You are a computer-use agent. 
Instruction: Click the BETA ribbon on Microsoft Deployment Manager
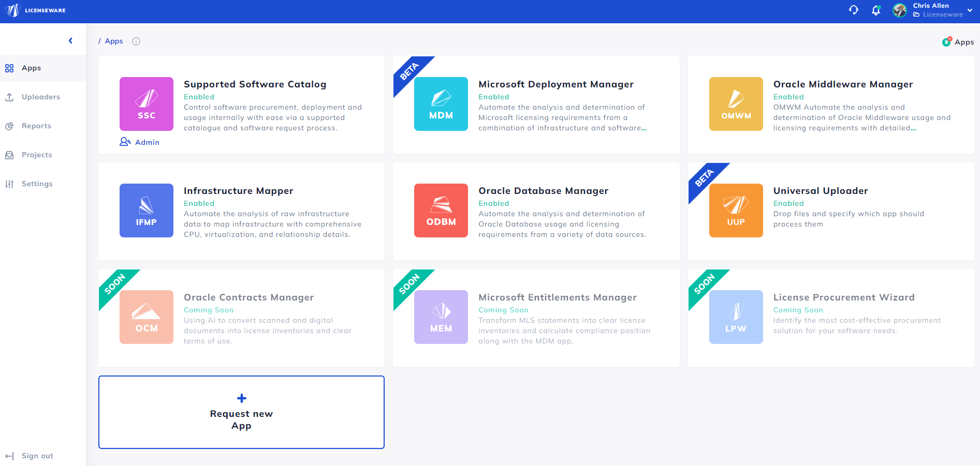409,71
